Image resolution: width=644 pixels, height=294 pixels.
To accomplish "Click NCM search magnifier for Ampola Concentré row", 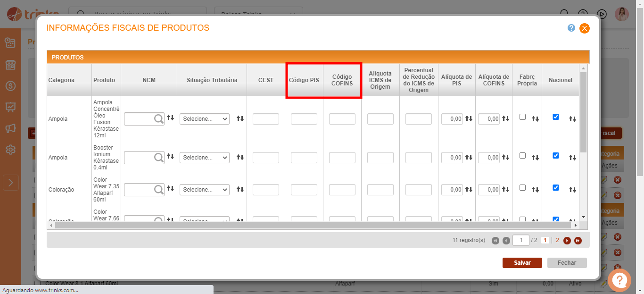I will [159, 119].
